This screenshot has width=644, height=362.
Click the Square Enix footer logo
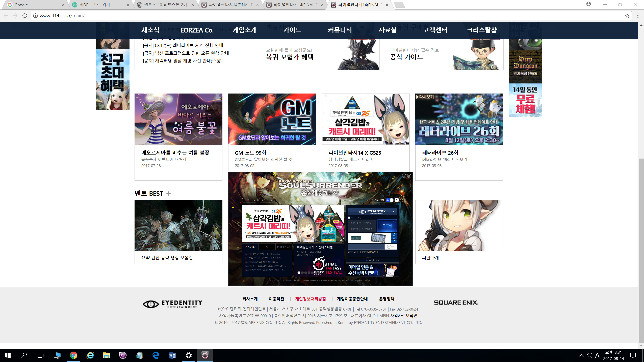tap(456, 303)
